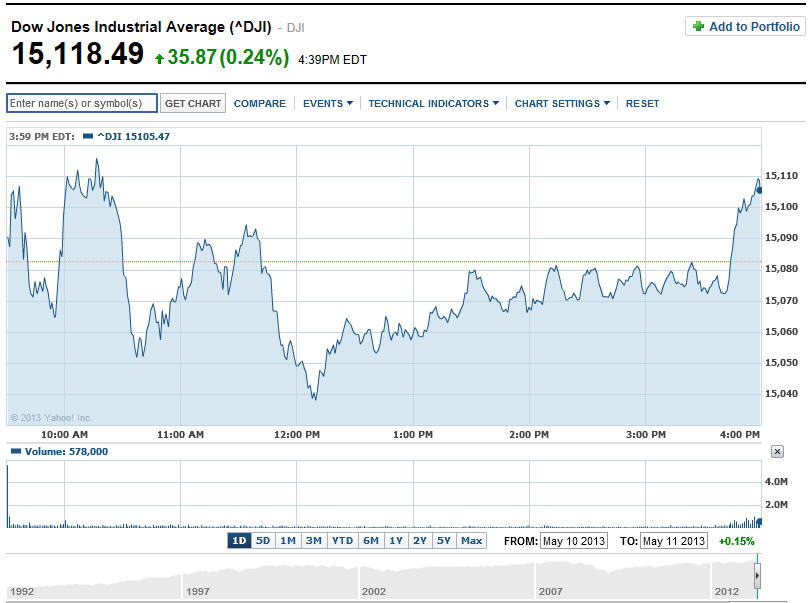Switch to the Max range tab
This screenshot has width=809, height=603.
click(x=471, y=541)
